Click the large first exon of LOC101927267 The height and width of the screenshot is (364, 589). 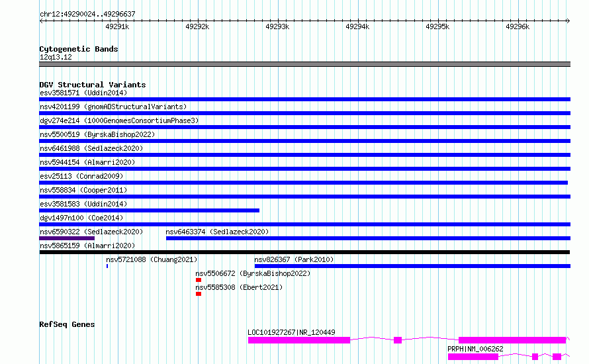pyautogui.click(x=299, y=340)
